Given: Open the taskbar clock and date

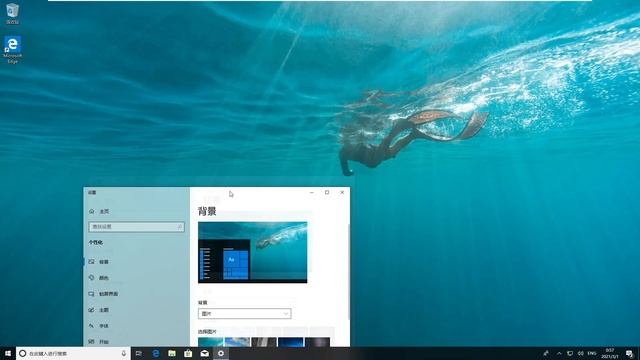Looking at the screenshot, I should coord(610,353).
